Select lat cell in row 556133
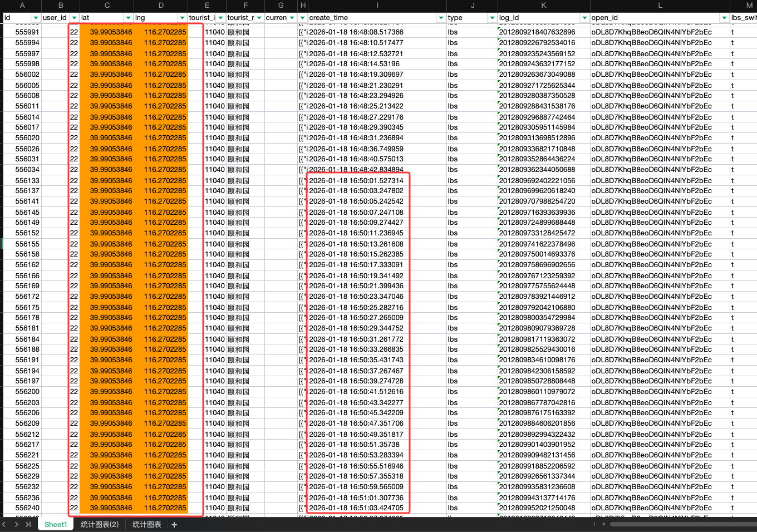Viewport: 757px width, 532px height. pyautogui.click(x=107, y=181)
